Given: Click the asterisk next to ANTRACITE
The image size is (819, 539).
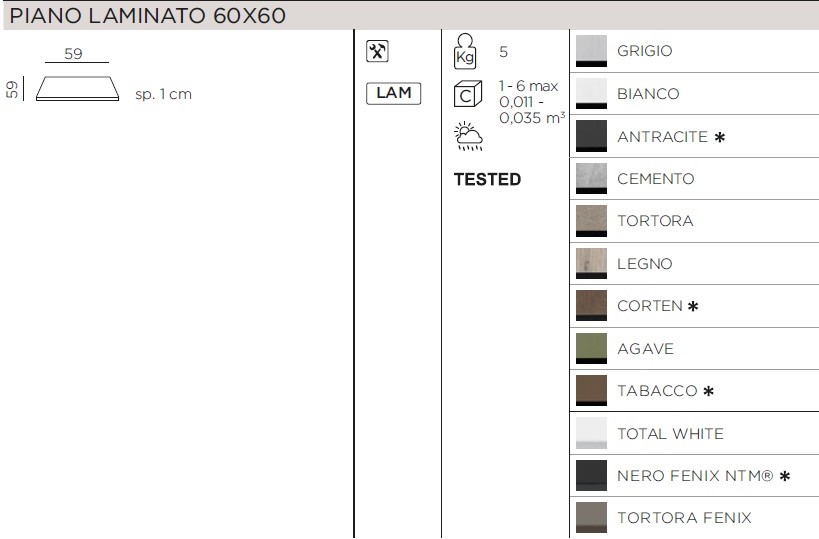Looking at the screenshot, I should pos(719,137).
